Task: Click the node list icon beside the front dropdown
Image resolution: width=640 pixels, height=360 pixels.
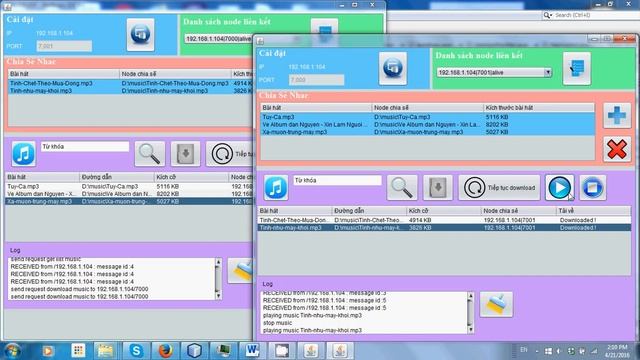Action: [x=576, y=68]
